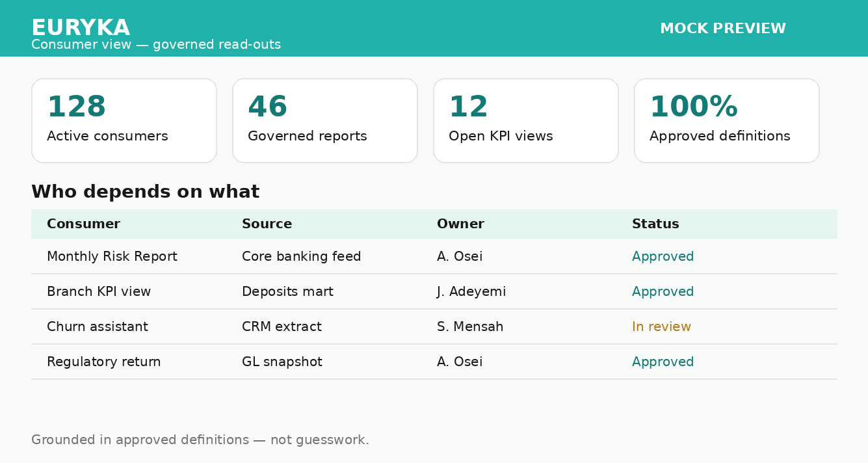Click owner A. Osei in Regulatory return row
The height and width of the screenshot is (463, 868).
click(460, 362)
